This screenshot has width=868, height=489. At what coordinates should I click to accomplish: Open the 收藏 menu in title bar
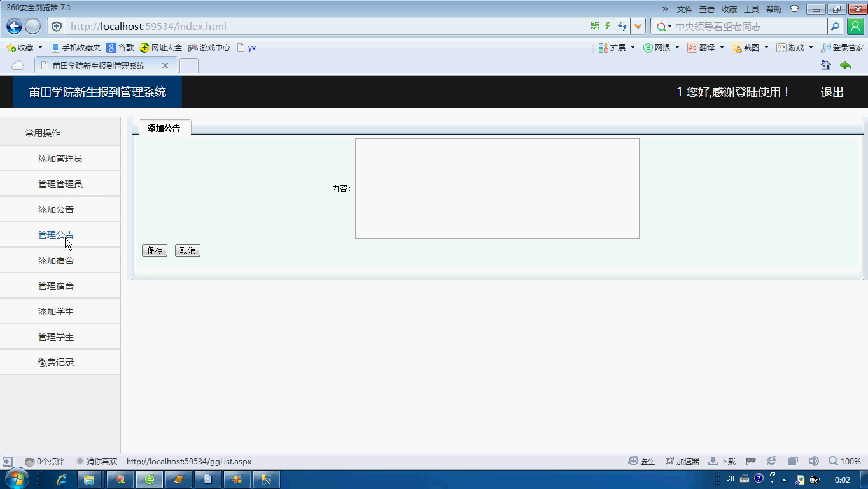click(729, 9)
